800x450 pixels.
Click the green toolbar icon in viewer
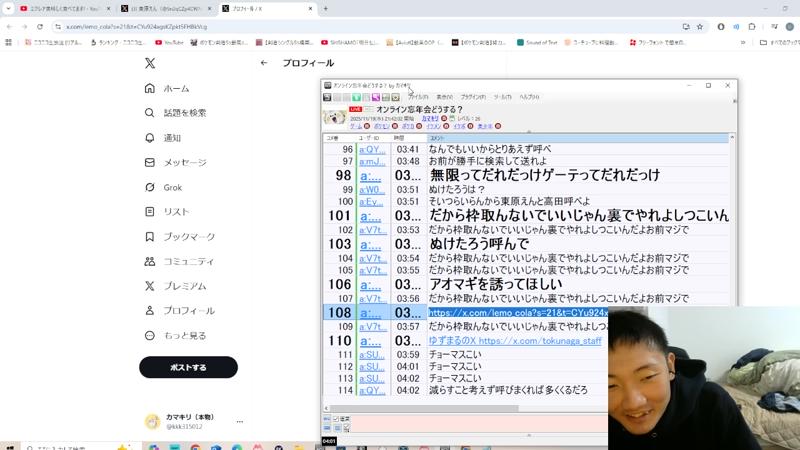(x=357, y=97)
